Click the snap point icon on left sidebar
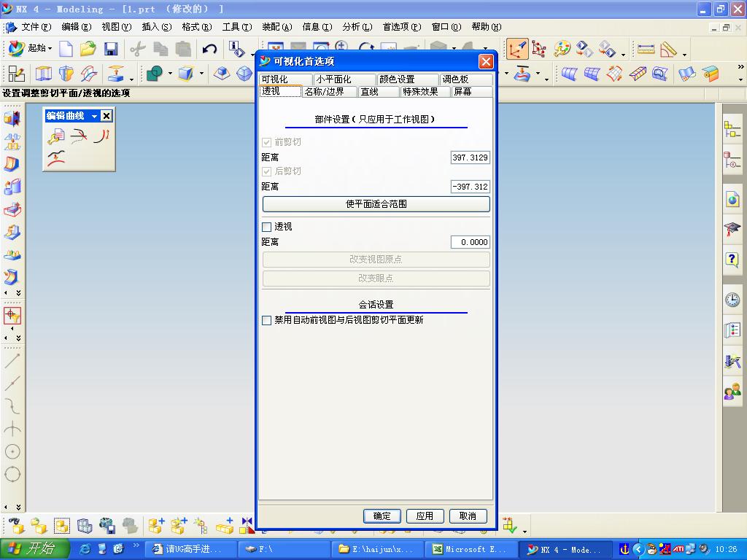This screenshot has width=747, height=560. [12, 315]
